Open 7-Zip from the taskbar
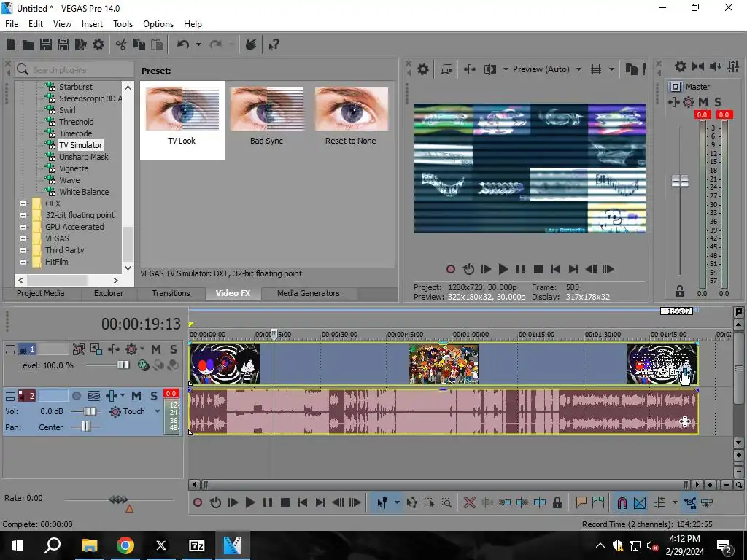Image resolution: width=747 pixels, height=560 pixels. [x=197, y=545]
